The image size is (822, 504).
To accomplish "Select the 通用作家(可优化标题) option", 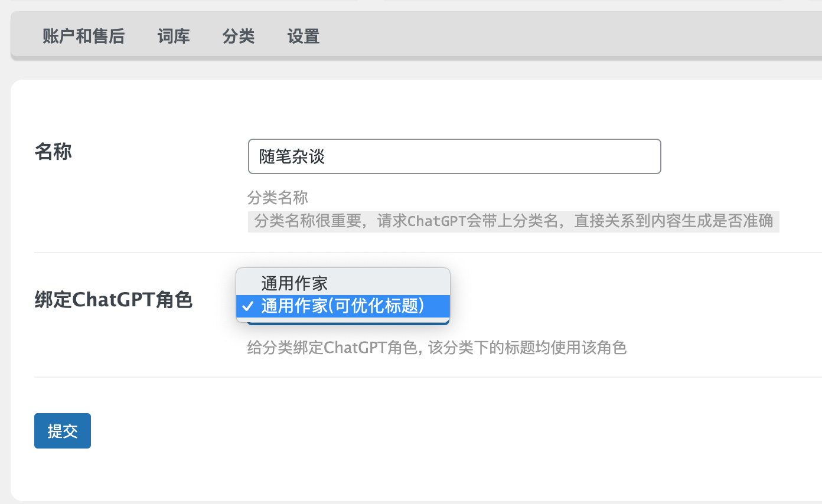I will click(x=342, y=306).
